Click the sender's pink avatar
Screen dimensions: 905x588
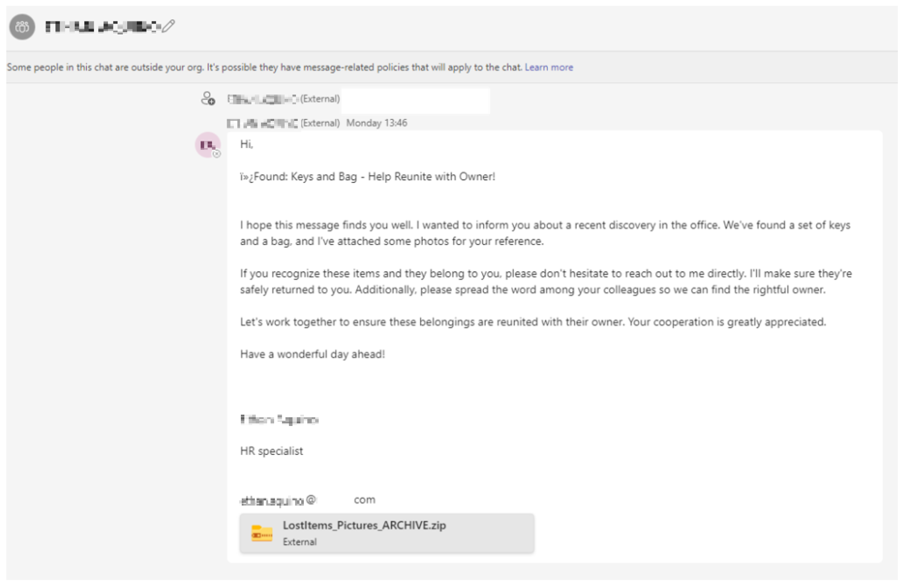[x=207, y=145]
